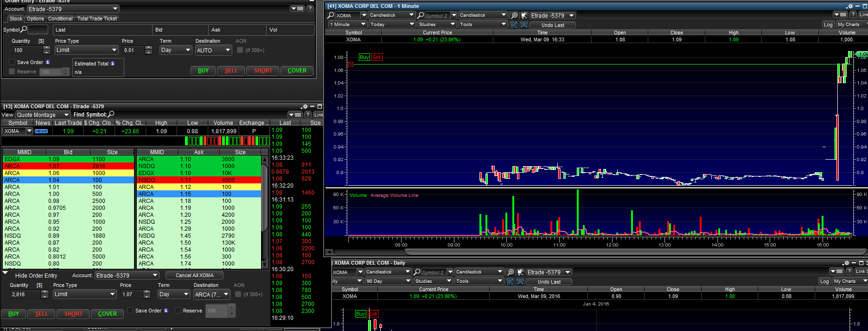Image resolution: width=868 pixels, height=331 pixels.
Task: Click the Find Symbol magnifier in Quote Montage
Action: (x=111, y=114)
